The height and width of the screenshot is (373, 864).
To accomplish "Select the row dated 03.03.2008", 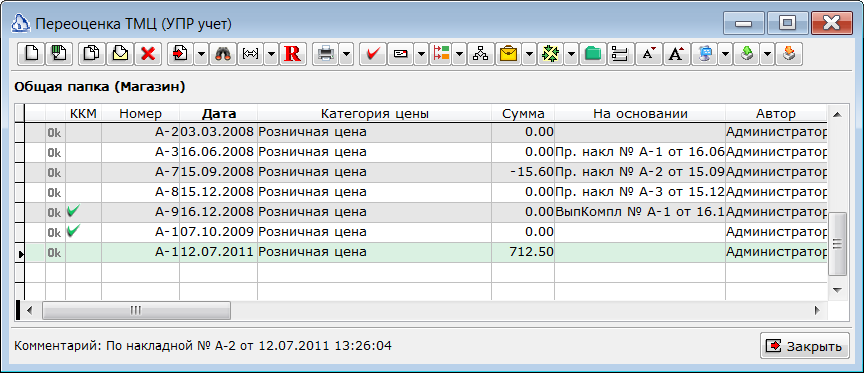I will 426,132.
